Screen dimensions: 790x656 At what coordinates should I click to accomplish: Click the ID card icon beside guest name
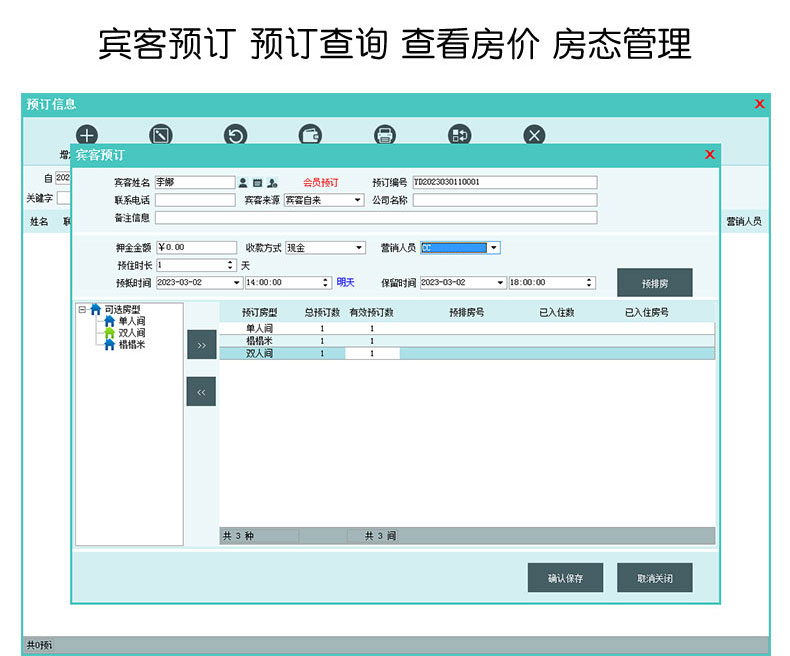click(257, 183)
